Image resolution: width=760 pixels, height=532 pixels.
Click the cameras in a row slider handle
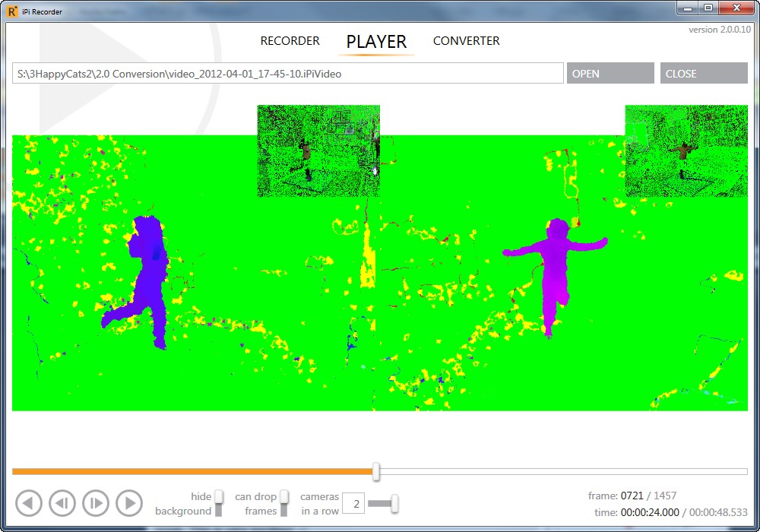pyautogui.click(x=395, y=503)
